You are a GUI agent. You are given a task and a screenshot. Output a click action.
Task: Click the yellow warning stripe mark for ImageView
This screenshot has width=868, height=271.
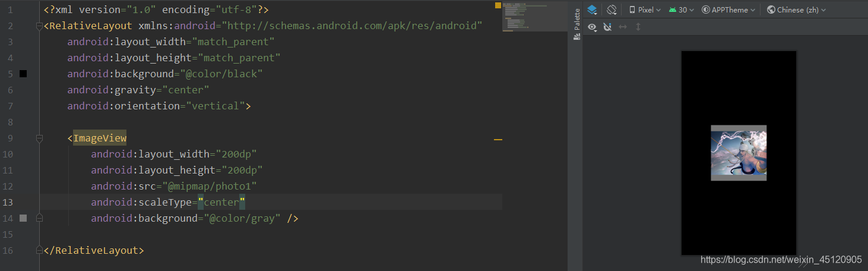[498, 139]
